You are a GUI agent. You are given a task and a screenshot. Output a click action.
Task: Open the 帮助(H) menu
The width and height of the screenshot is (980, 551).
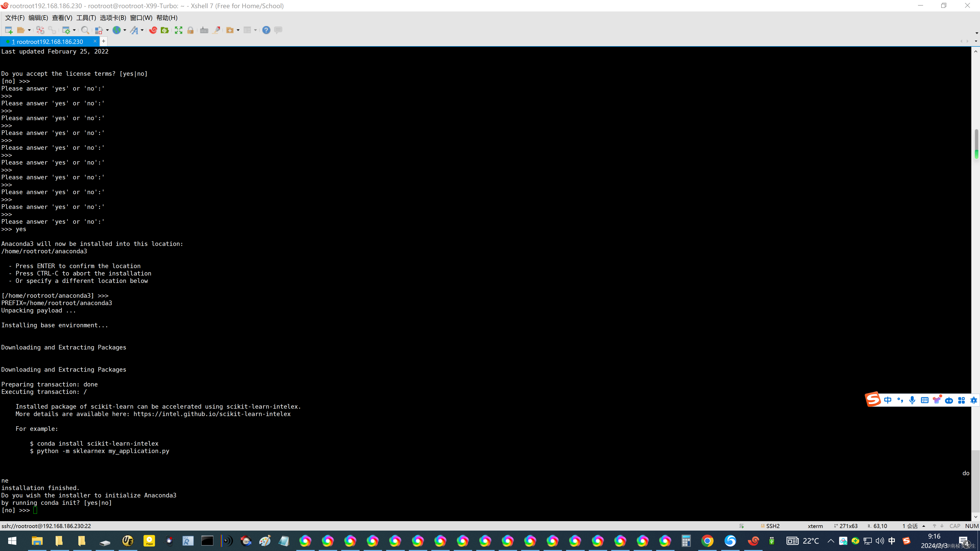167,18
